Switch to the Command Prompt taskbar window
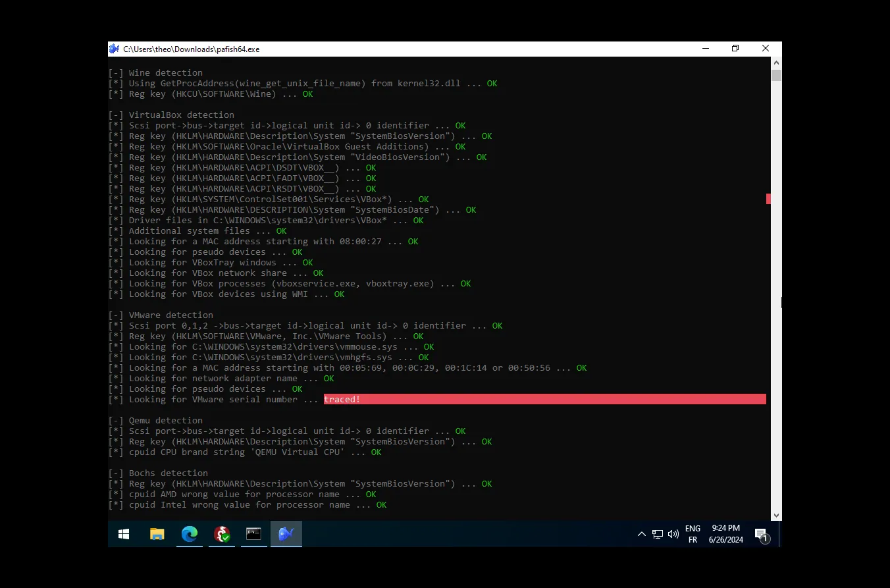Viewport: 890px width, 588px height. pos(253,534)
